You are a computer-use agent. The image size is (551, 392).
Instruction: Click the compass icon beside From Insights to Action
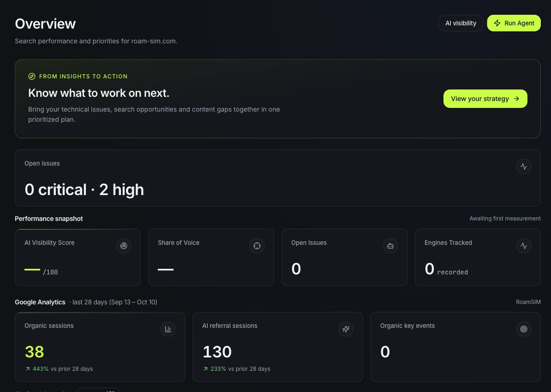[x=32, y=76]
